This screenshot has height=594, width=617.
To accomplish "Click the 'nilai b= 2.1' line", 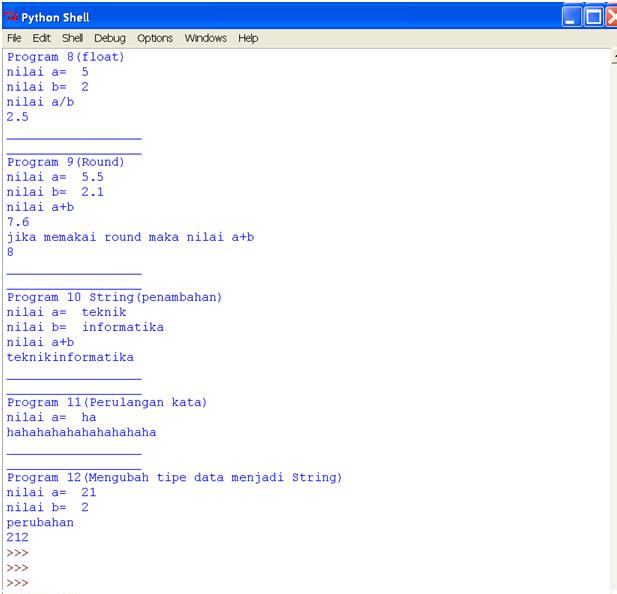I will 55,192.
